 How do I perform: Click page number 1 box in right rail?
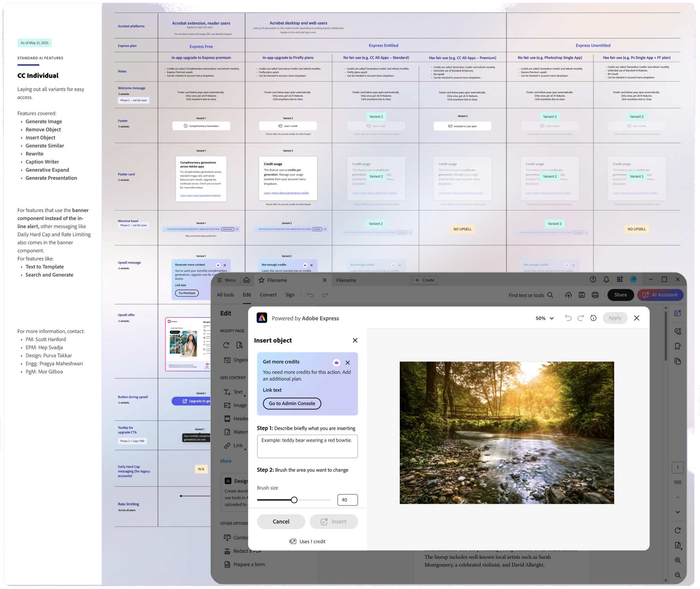[x=677, y=467]
